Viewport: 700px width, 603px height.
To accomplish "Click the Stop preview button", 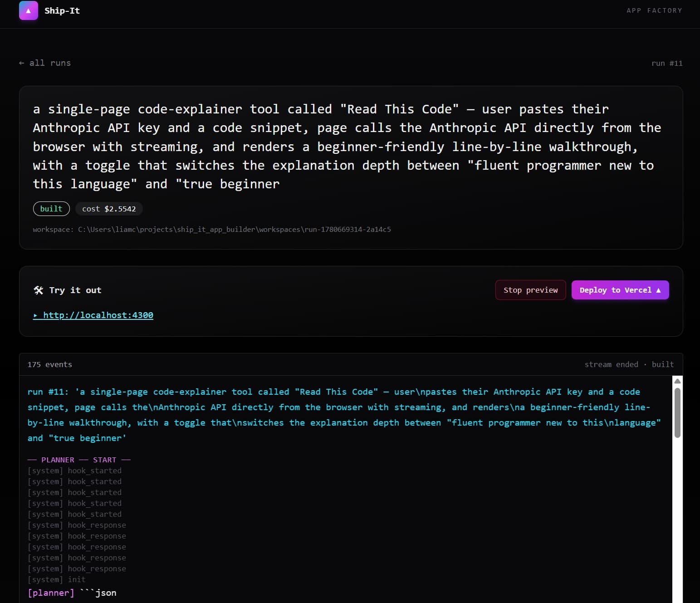I will (x=530, y=290).
